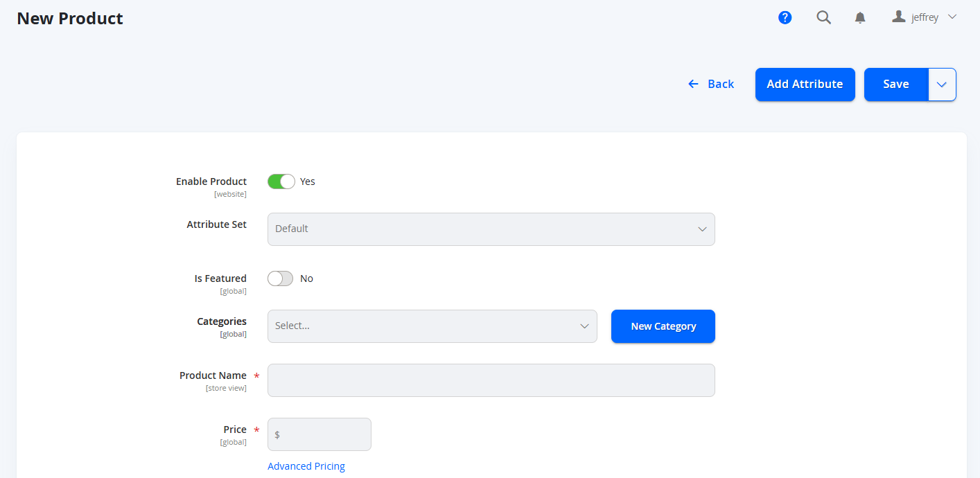Focus the Product Name input field
Viewport: 980px width, 478px height.
[491, 380]
